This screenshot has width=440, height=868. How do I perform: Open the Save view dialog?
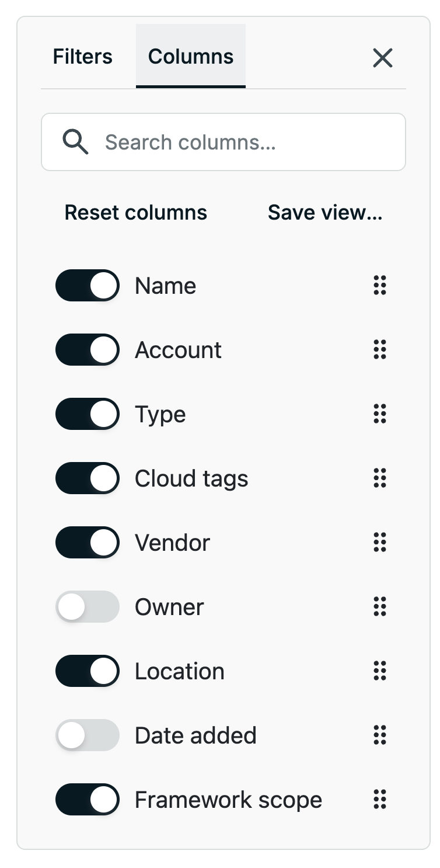pos(325,213)
